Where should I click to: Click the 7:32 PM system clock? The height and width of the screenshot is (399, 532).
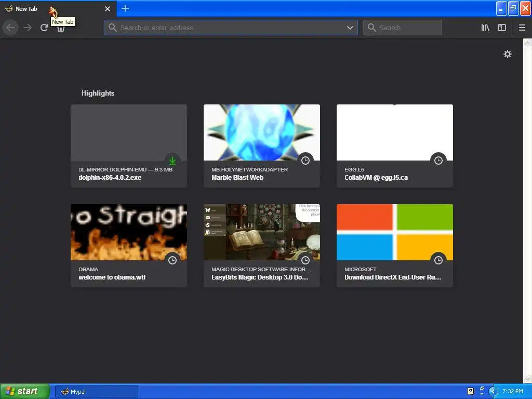click(513, 392)
